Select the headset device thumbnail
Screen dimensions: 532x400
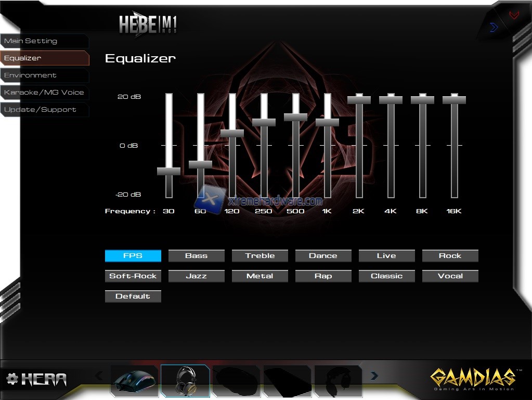coord(186,381)
